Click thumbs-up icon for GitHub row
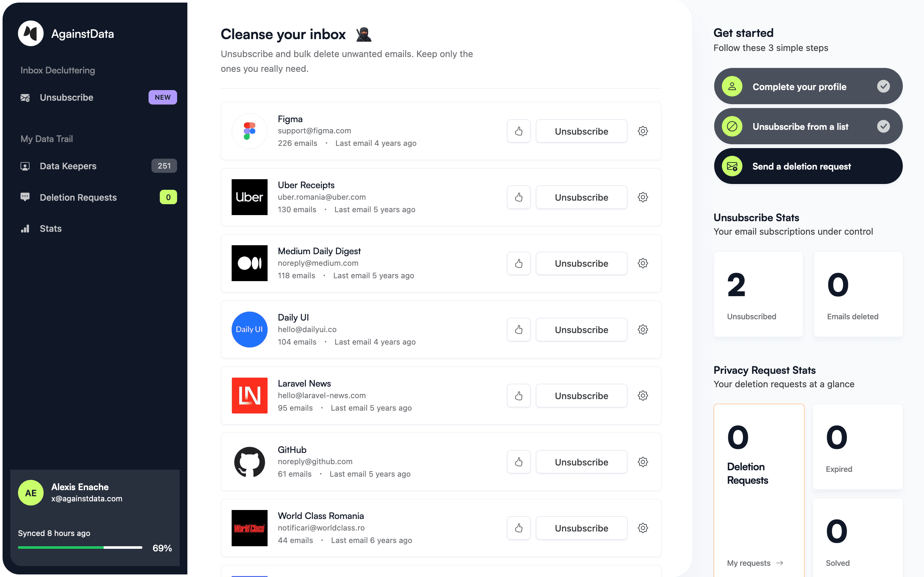The image size is (924, 577). pos(518,462)
